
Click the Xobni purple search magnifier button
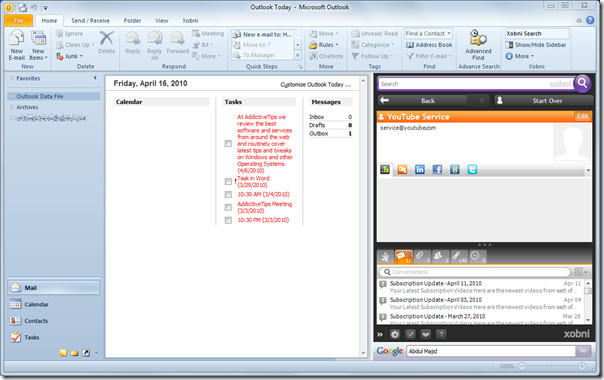582,83
